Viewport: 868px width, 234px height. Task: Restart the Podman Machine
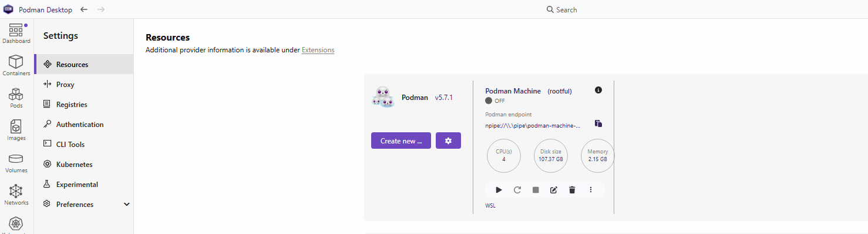click(517, 190)
